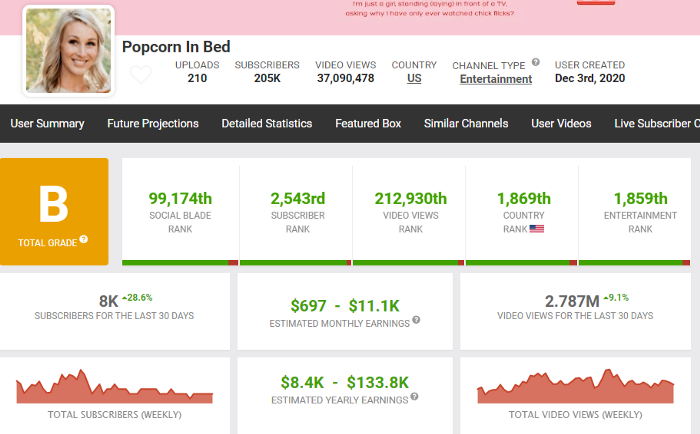The height and width of the screenshot is (434, 700).
Task: Switch to Future Projections tab
Action: 154,124
